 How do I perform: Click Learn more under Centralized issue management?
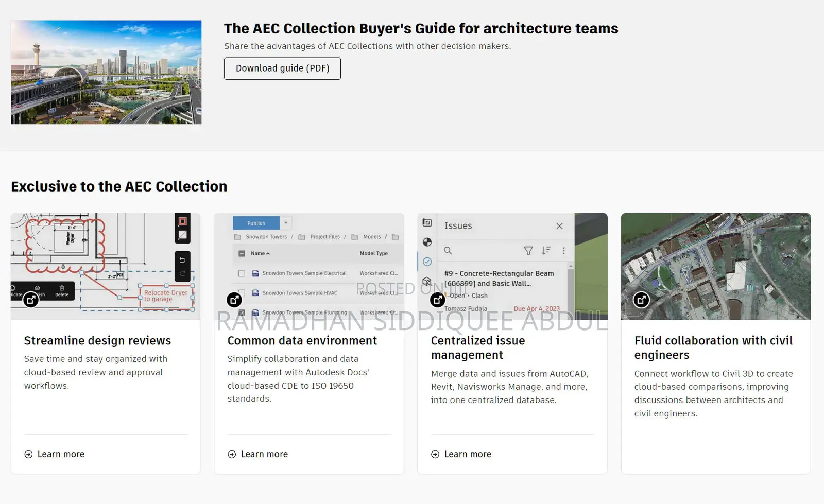click(x=461, y=454)
